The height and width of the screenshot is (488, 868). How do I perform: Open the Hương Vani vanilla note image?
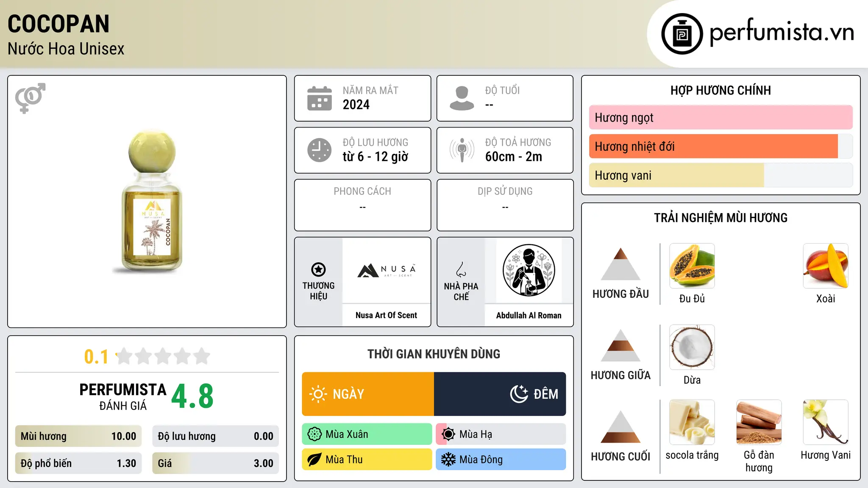(x=826, y=422)
